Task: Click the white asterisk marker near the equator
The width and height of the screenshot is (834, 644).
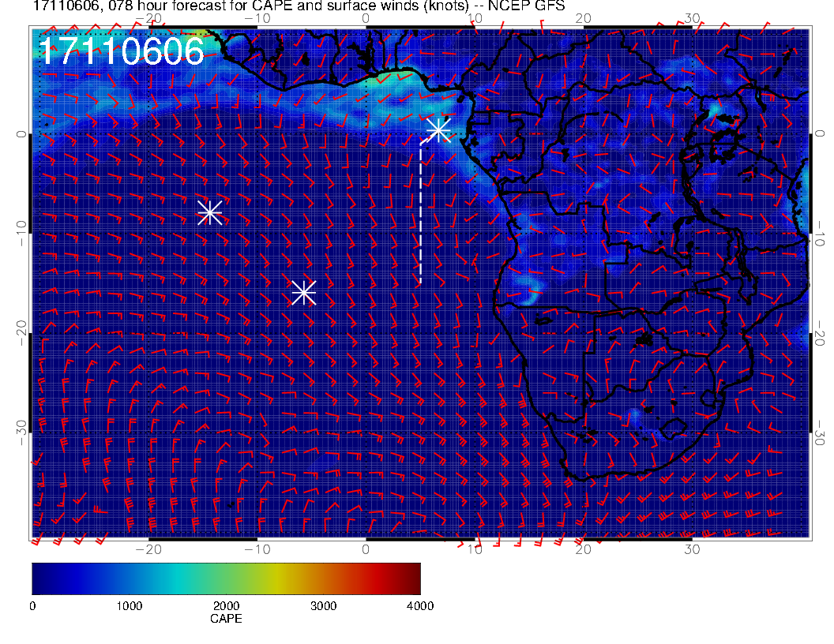Action: pos(439,129)
